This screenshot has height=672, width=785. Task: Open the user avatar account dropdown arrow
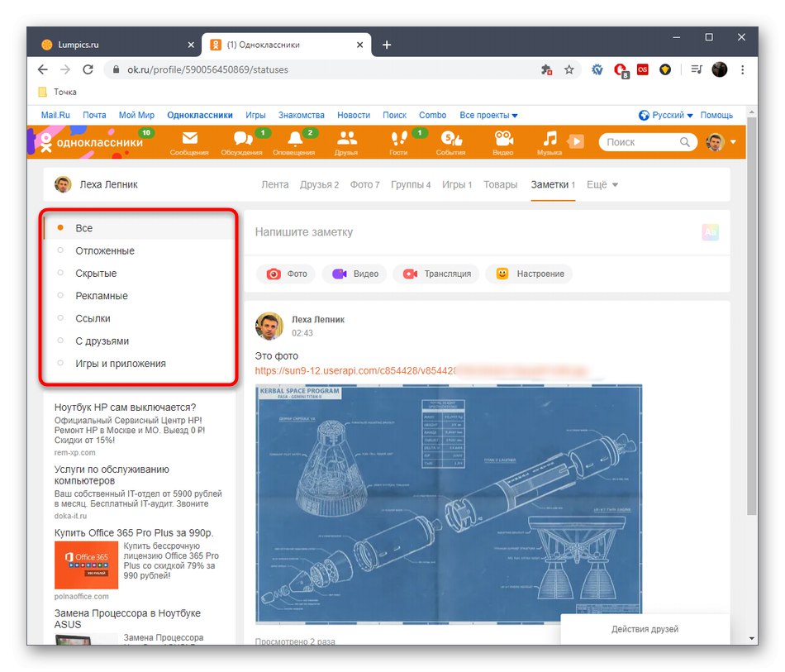pos(733,142)
